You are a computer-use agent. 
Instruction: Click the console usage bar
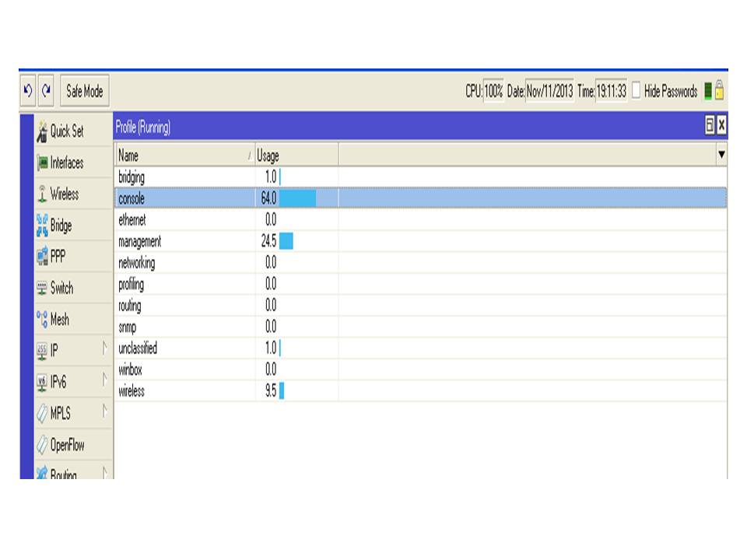click(297, 198)
